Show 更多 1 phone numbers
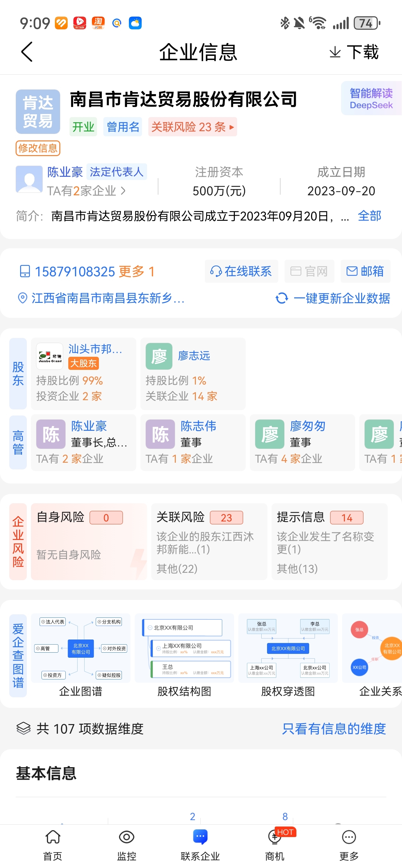Screen dimensions: 402x868 (137, 271)
